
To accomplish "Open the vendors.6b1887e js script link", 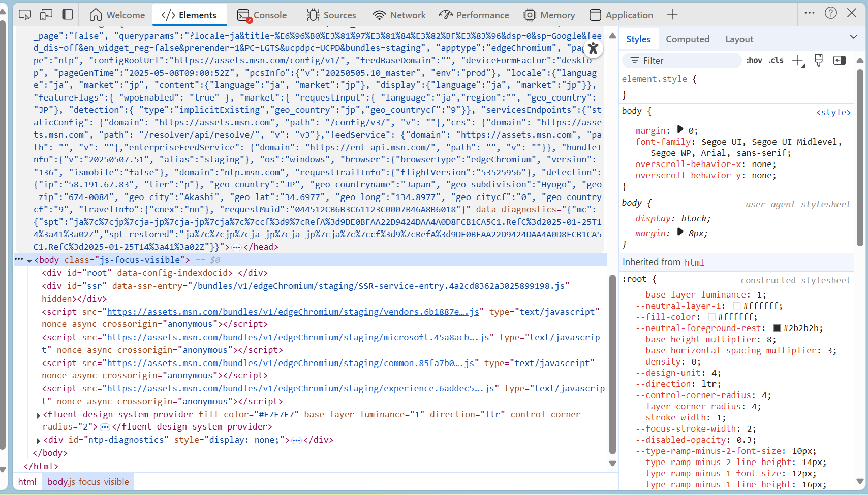I will click(x=293, y=312).
